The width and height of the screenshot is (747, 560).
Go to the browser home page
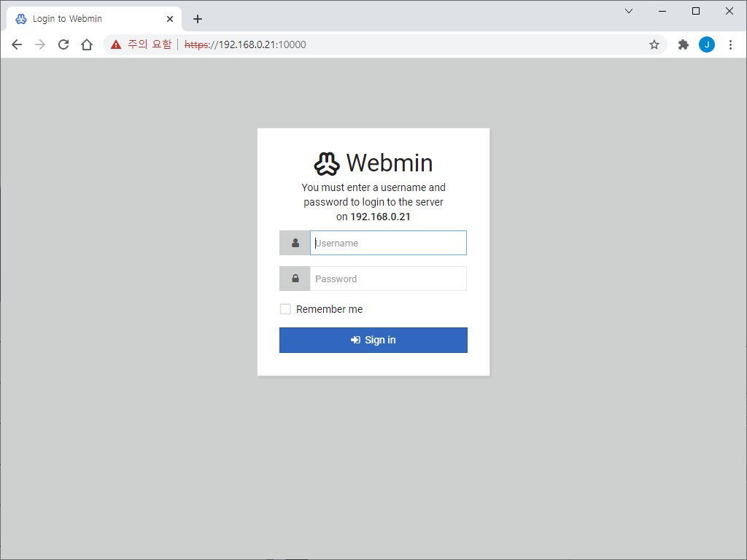click(x=87, y=44)
